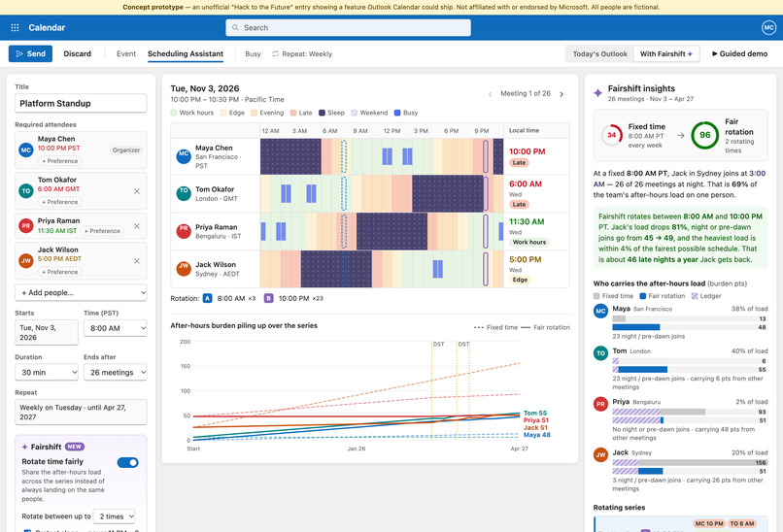The image size is (783, 532).
Task: Open the app launcher grid icon
Action: coord(15,27)
